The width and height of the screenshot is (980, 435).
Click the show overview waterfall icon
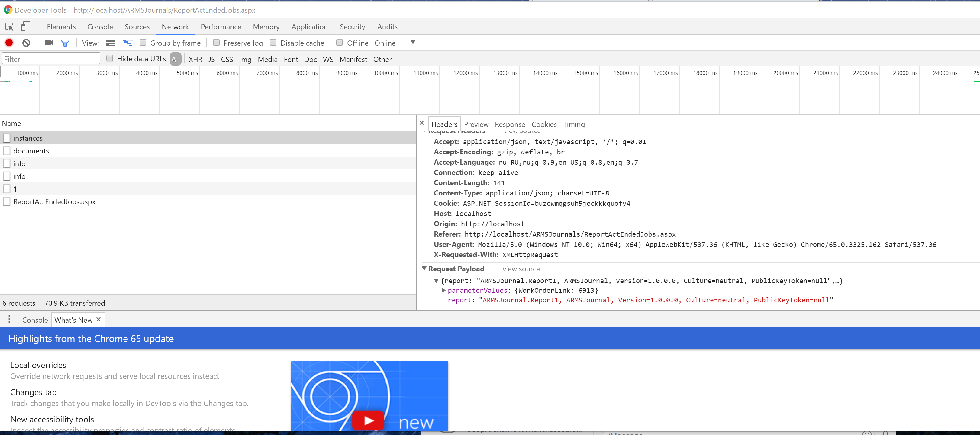(127, 43)
